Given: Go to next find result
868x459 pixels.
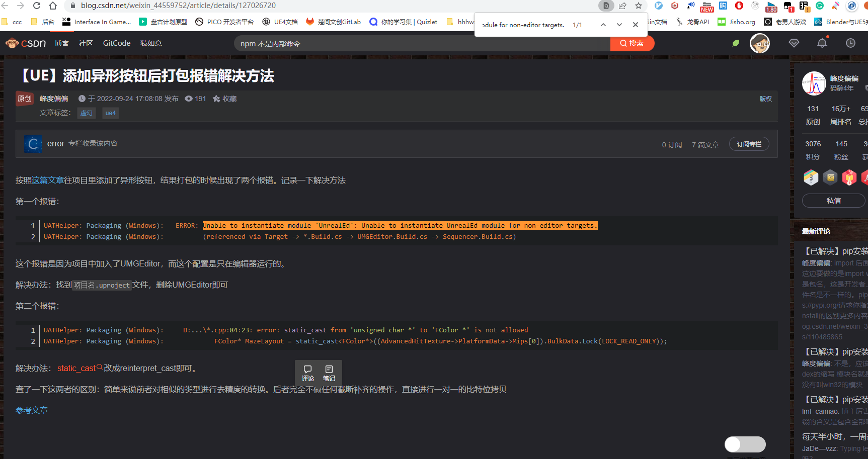Looking at the screenshot, I should point(619,25).
